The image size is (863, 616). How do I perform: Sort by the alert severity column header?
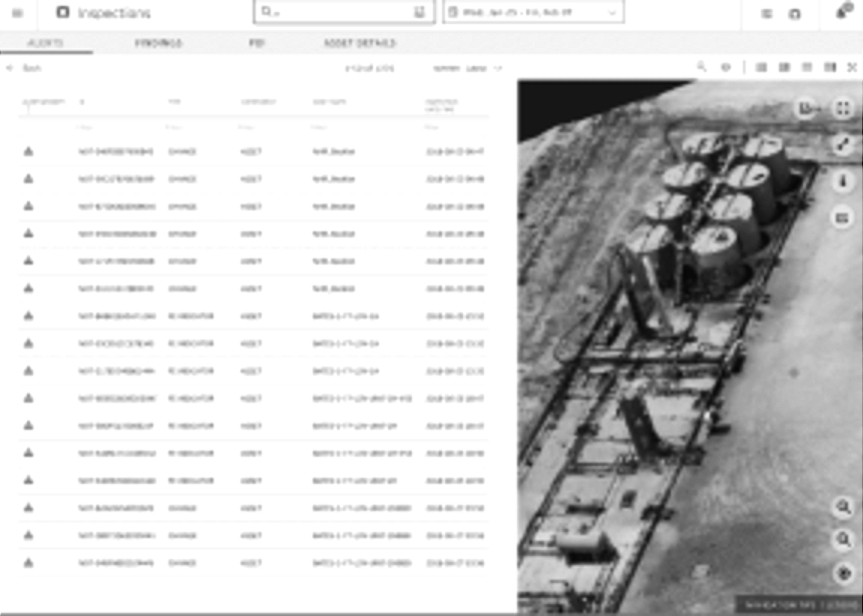[43, 102]
